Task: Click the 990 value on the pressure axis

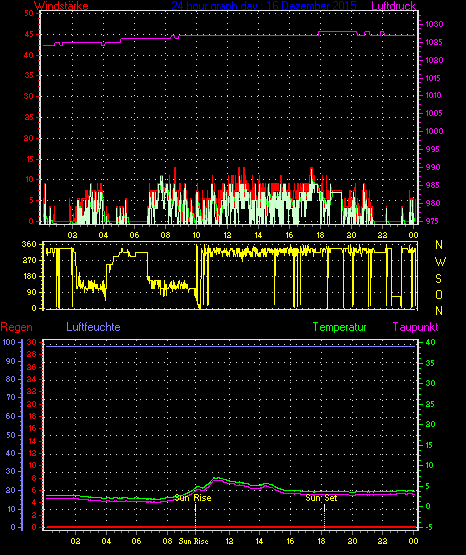Action: 434,167
